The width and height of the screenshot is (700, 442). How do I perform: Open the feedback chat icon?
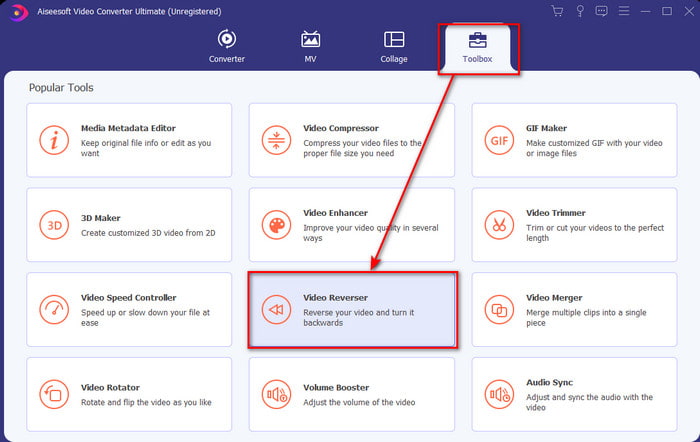coord(601,11)
